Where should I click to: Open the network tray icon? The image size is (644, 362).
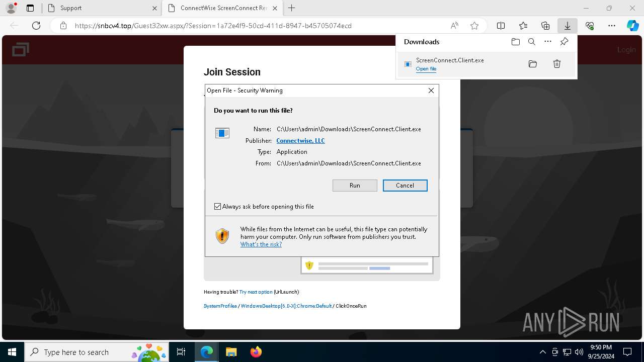567,352
